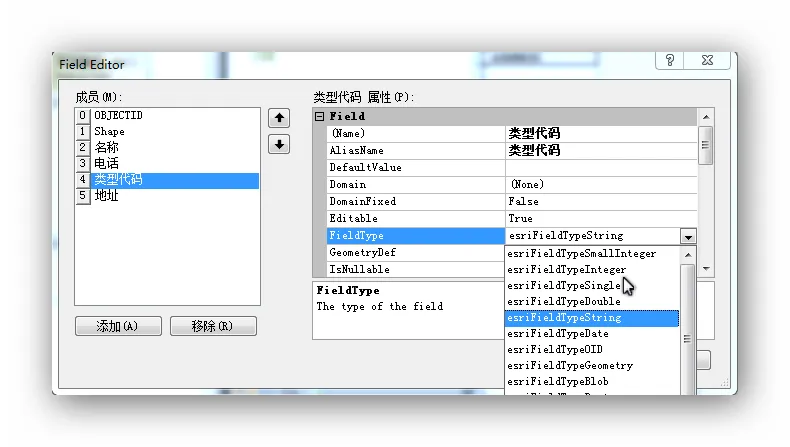The image size is (790, 447).
Task: Collapse the Field property group
Action: click(x=319, y=116)
